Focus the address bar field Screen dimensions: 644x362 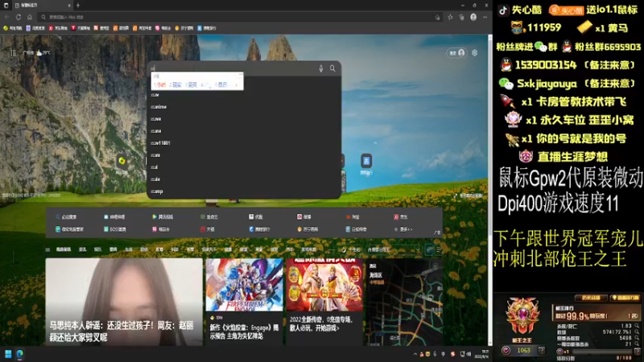tap(238, 17)
